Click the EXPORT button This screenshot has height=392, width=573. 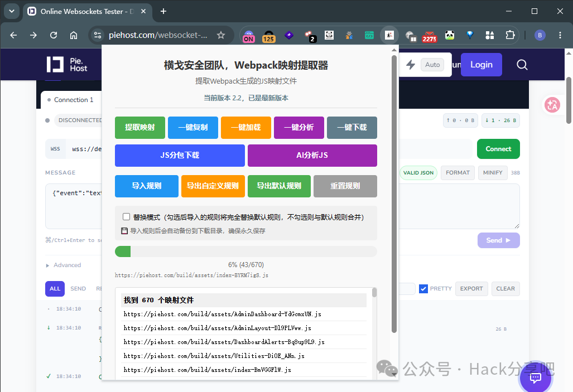click(471, 289)
